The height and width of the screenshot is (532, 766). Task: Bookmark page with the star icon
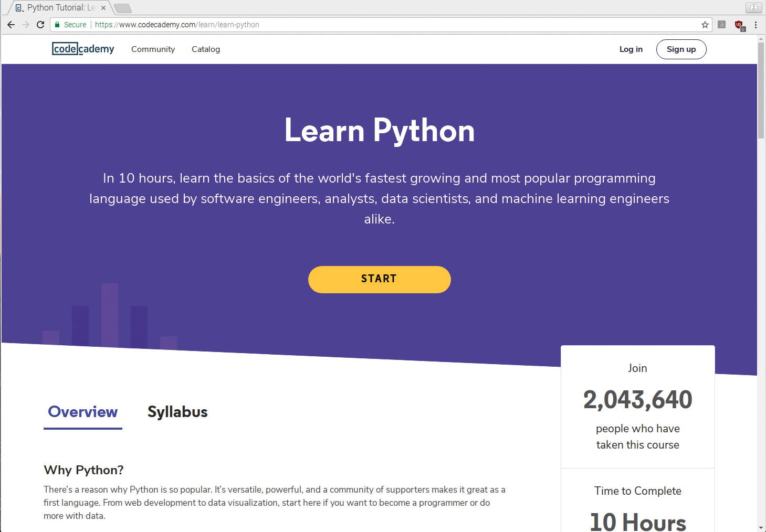(705, 25)
